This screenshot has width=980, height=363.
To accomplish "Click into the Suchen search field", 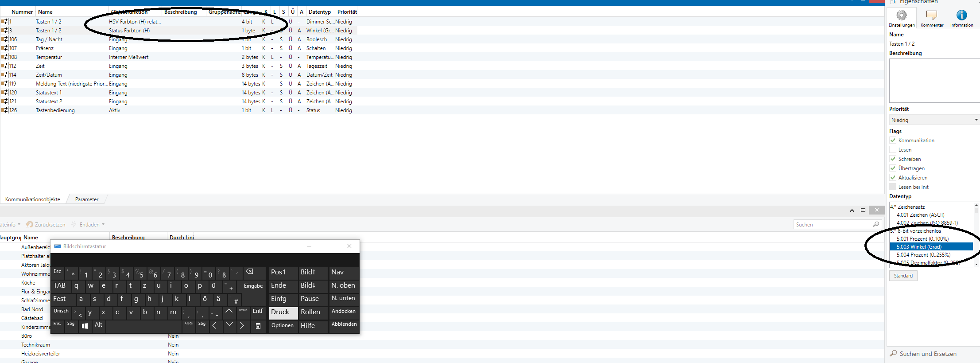I will (x=833, y=225).
